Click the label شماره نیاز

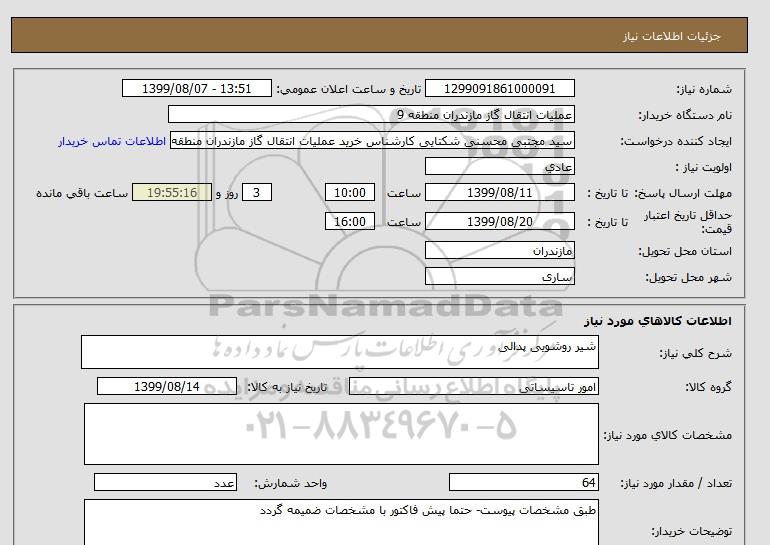(704, 89)
